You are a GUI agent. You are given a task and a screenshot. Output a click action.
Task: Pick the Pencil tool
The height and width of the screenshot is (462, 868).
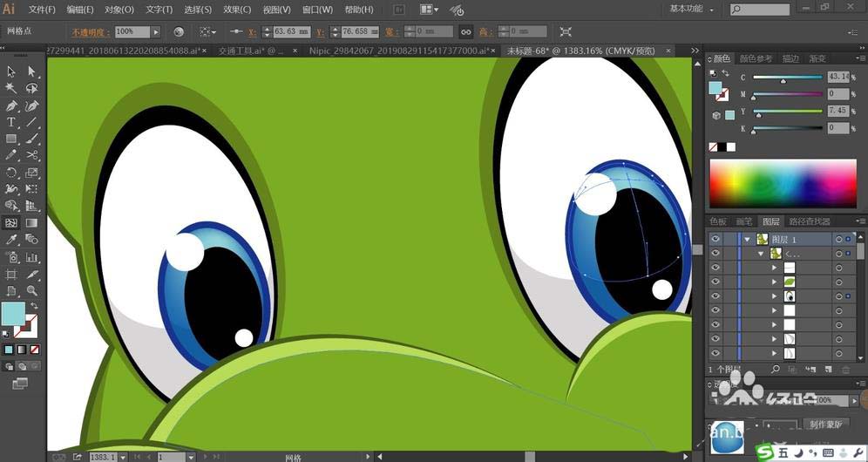coord(11,155)
